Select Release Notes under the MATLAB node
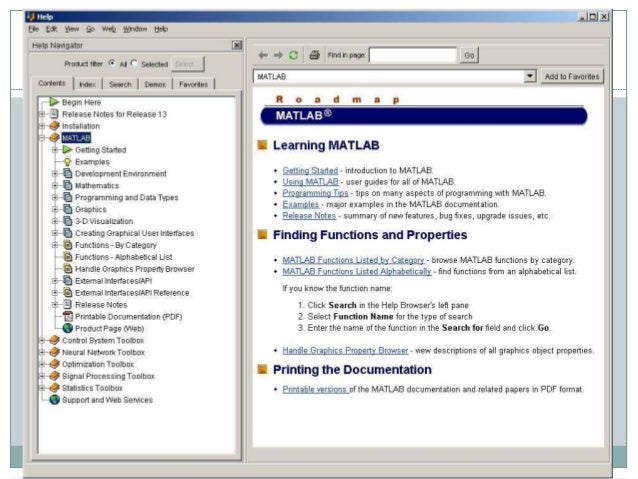The height and width of the screenshot is (479, 638). pyautogui.click(x=101, y=304)
